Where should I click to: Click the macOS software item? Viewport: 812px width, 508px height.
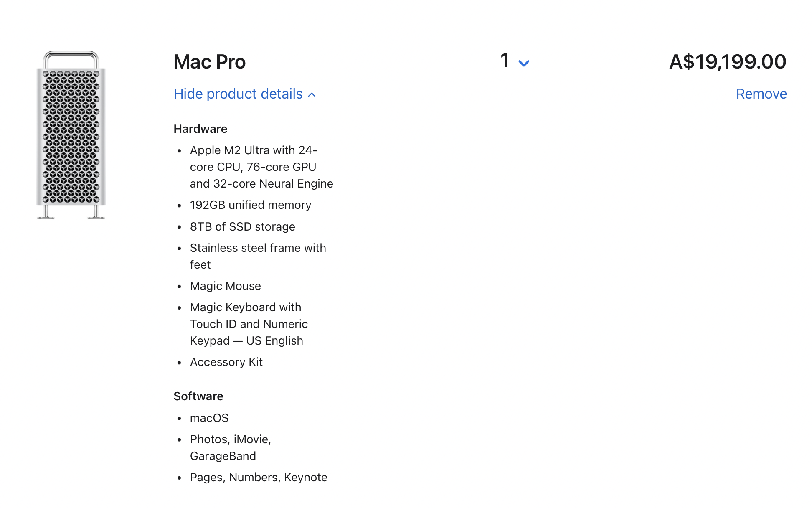click(x=209, y=418)
